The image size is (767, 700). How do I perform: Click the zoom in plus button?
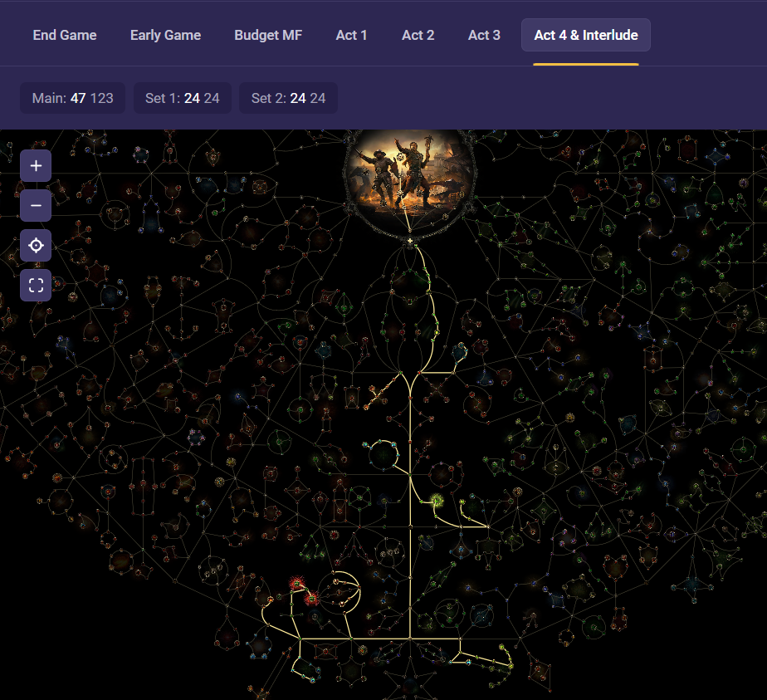click(x=36, y=166)
